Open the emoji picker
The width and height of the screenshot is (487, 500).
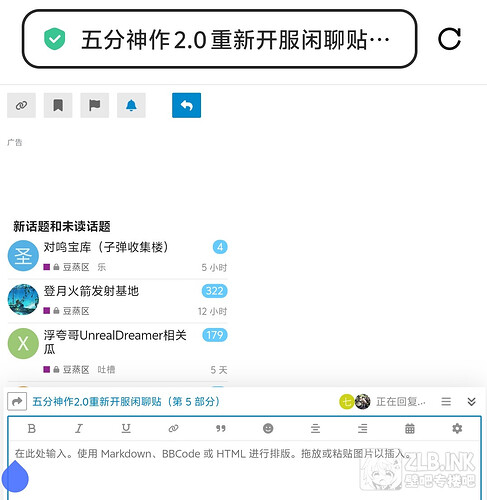pos(268,429)
